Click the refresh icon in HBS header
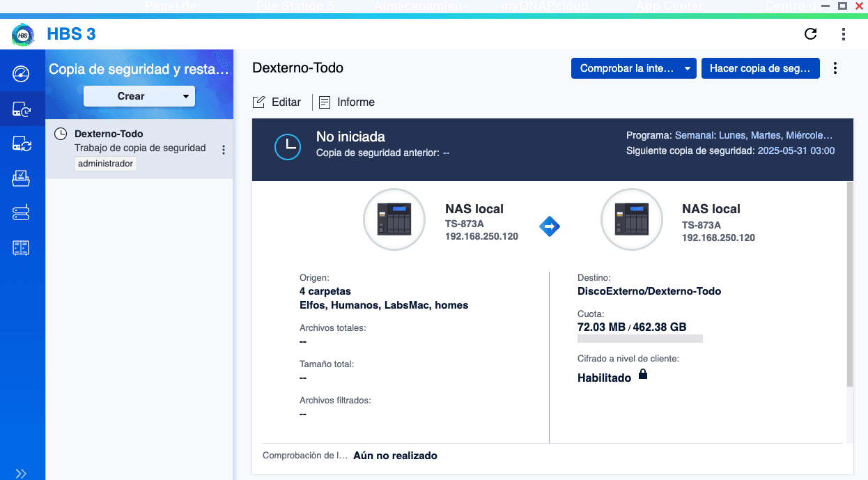The width and height of the screenshot is (868, 480). tap(810, 34)
